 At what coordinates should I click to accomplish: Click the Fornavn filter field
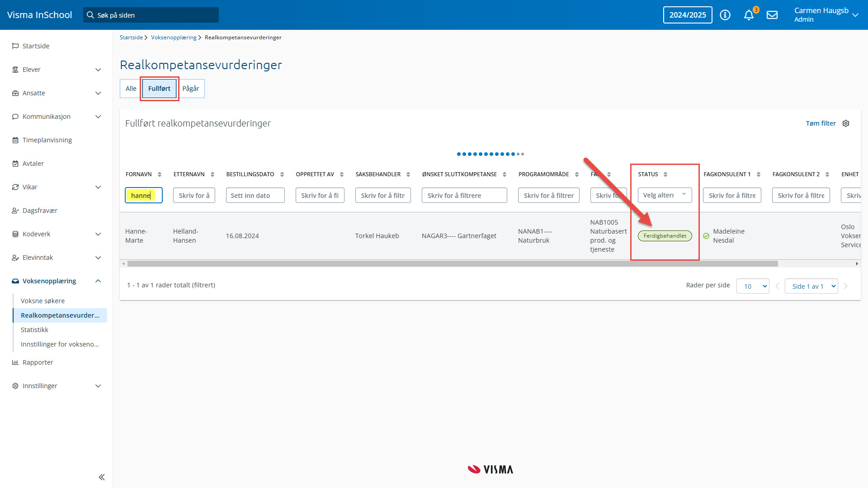144,195
